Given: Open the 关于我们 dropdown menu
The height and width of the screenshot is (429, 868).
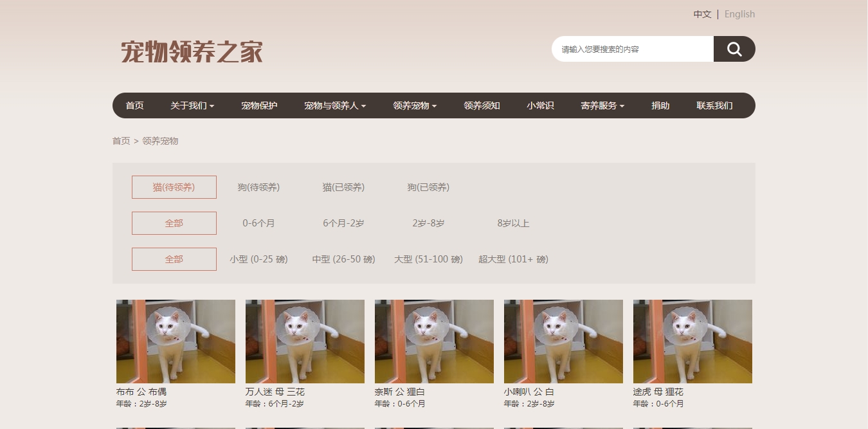Looking at the screenshot, I should 192,105.
